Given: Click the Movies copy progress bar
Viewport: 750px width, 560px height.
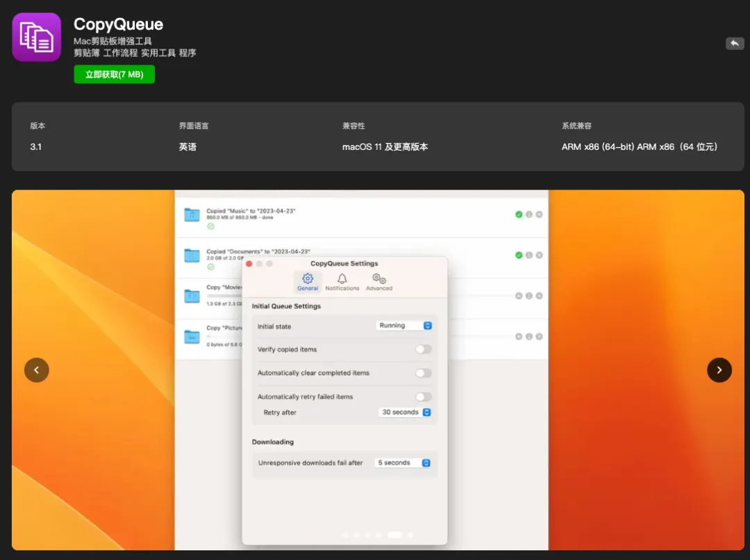Looking at the screenshot, I should [224, 296].
